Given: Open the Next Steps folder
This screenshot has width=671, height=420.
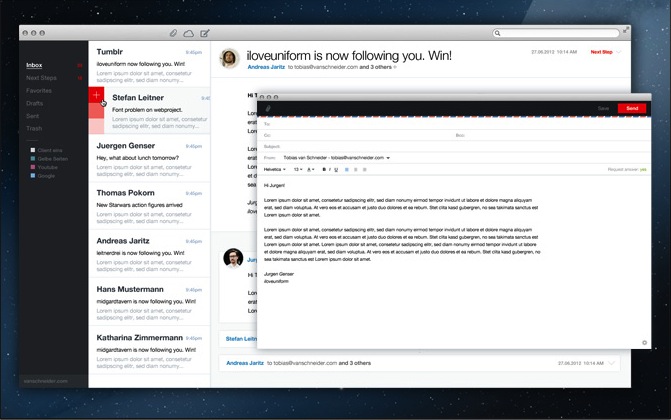Looking at the screenshot, I should point(41,78).
